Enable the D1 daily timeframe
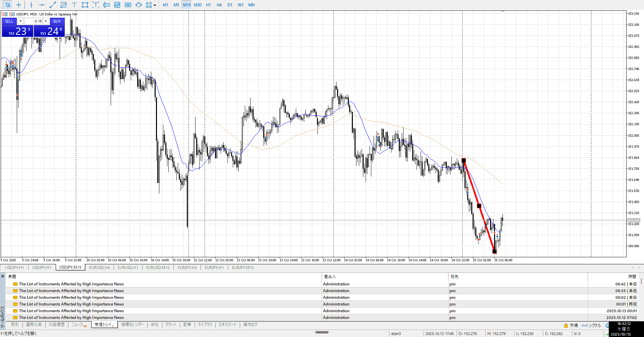 (230, 5)
